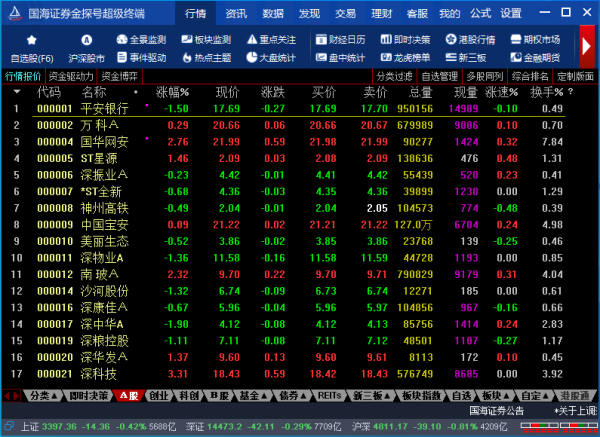Open 龙虎榜单 toolbar item
This screenshot has width=600, height=437.
point(405,58)
